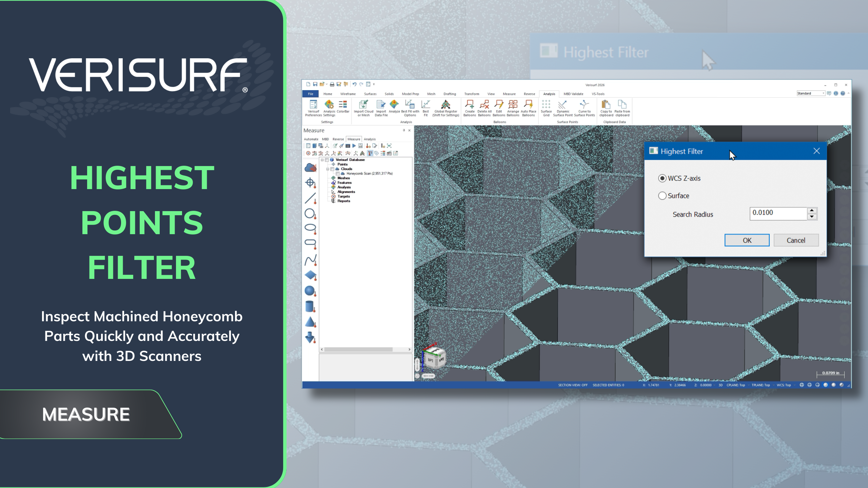Switch to the VS-Tools ribbon tab
The image size is (868, 488).
(598, 94)
